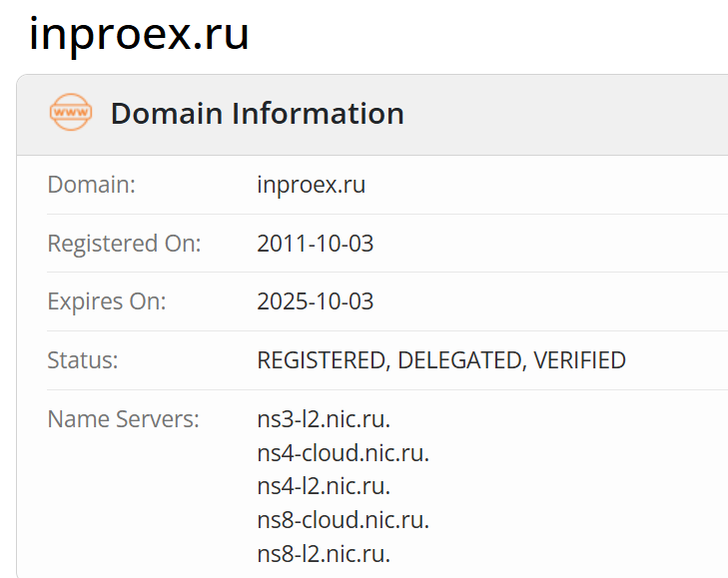Click the orange WWW globe icon
The height and width of the screenshot is (578, 728).
pos(70,113)
